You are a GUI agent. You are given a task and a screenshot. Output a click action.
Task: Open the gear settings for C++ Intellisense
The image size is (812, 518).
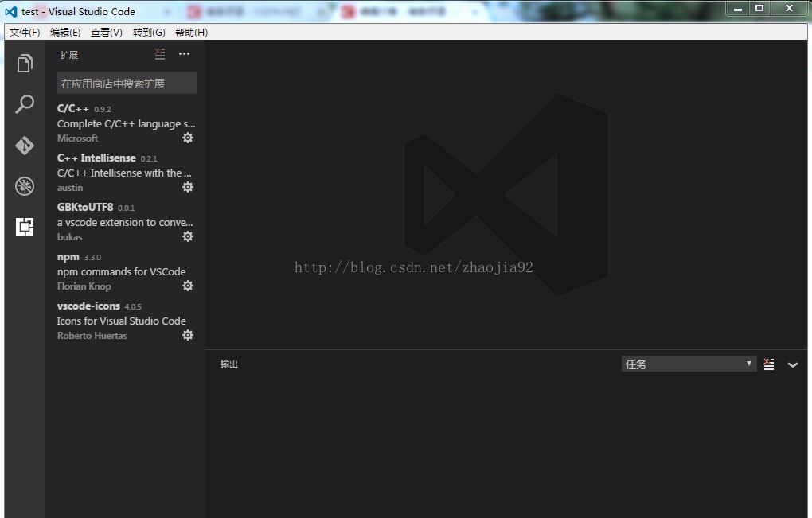187,187
